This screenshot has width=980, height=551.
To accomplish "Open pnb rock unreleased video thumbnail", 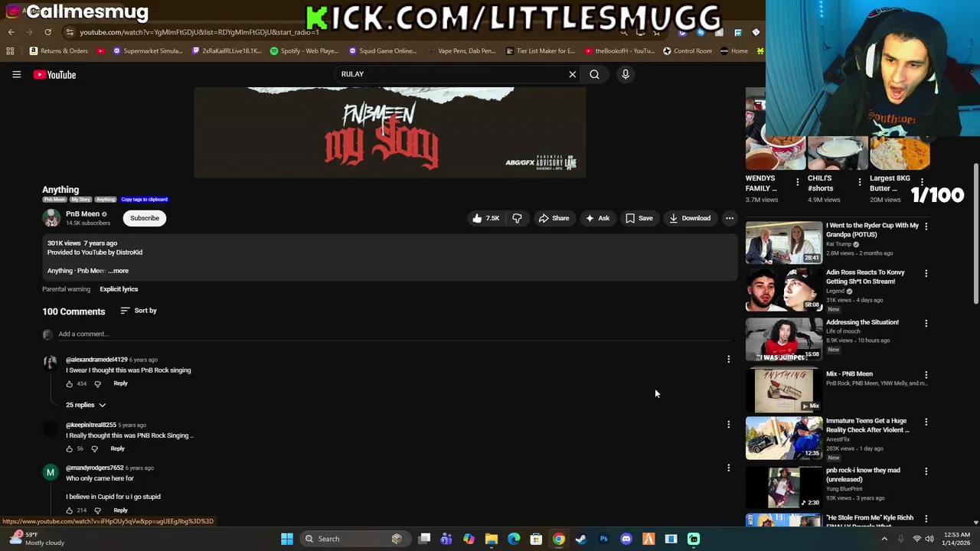I will [x=784, y=487].
